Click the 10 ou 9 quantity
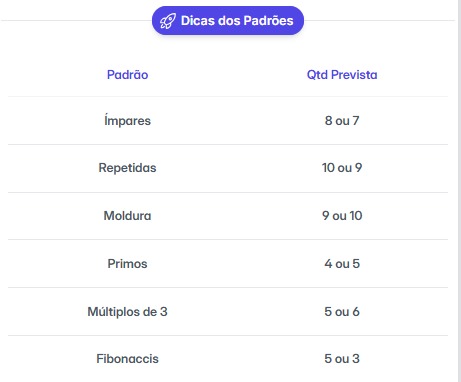The image size is (461, 382). [x=342, y=168]
